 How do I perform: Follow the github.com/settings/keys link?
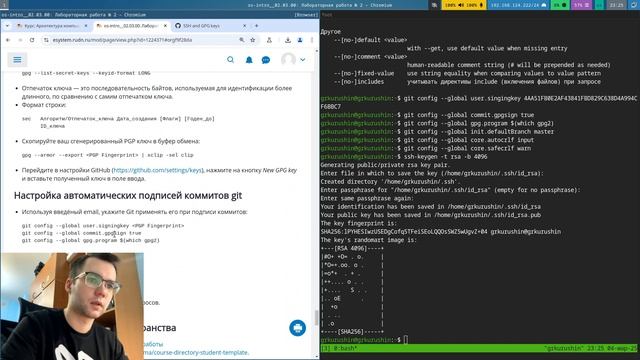[158, 170]
